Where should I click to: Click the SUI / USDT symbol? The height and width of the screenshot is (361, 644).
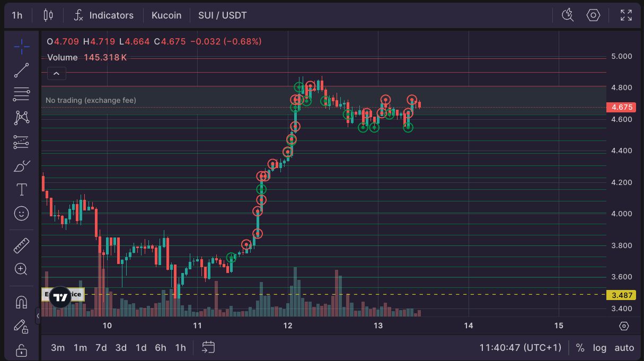pos(222,15)
